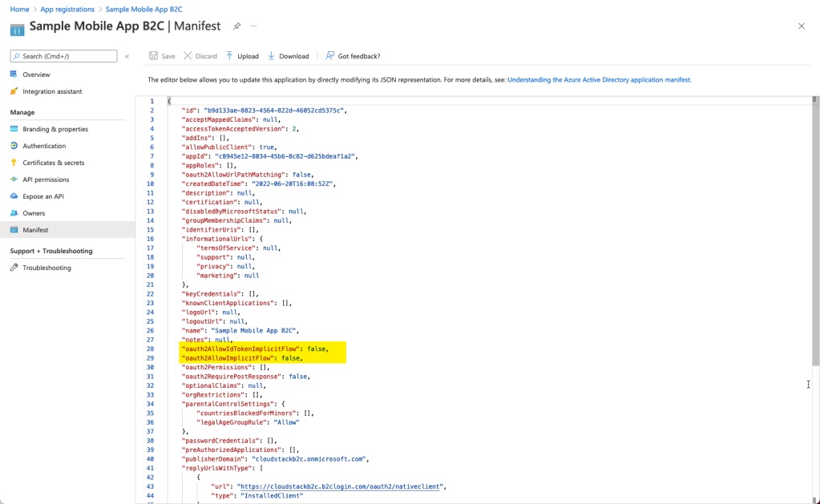Open the Overview page

(36, 75)
